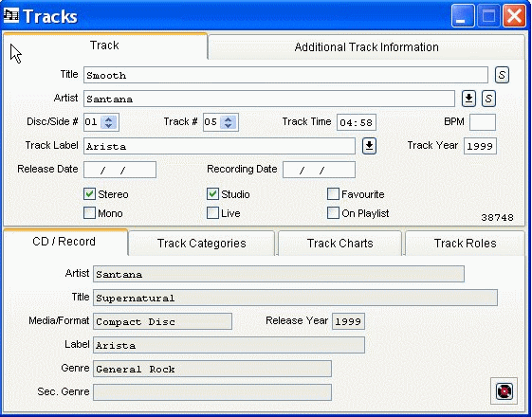Maximize the Tracks window
The height and width of the screenshot is (417, 532).
pos(488,15)
